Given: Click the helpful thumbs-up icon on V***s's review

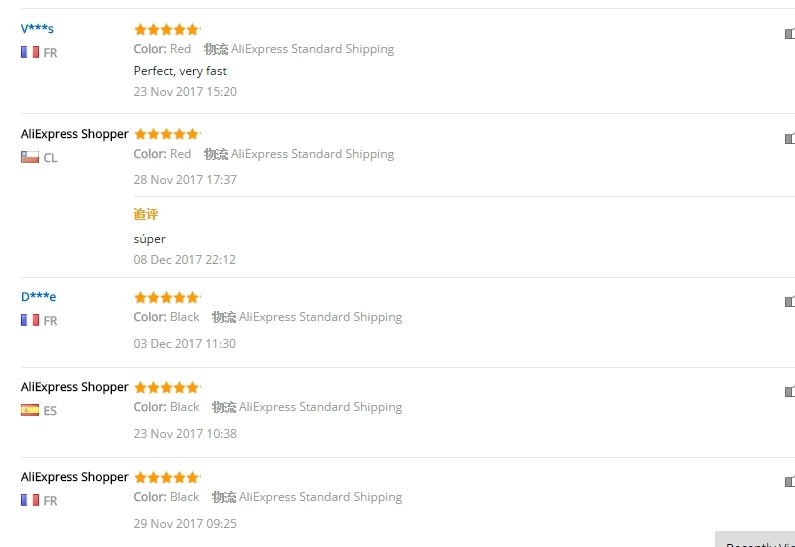Looking at the screenshot, I should [789, 34].
